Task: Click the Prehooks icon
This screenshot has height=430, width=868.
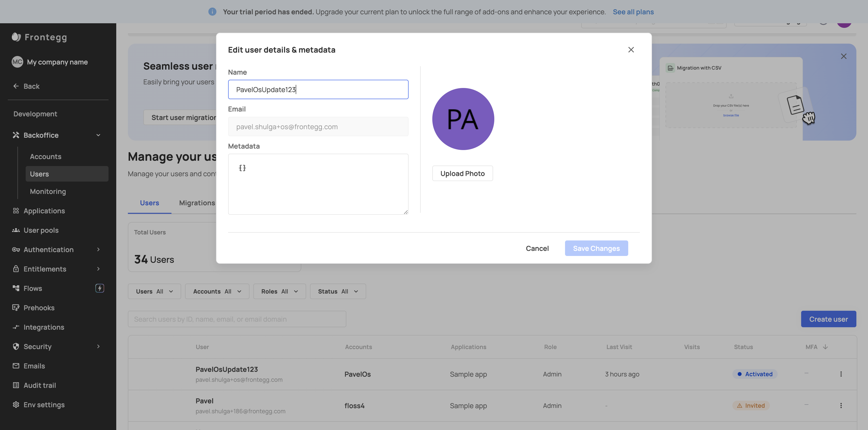Action: (x=16, y=307)
